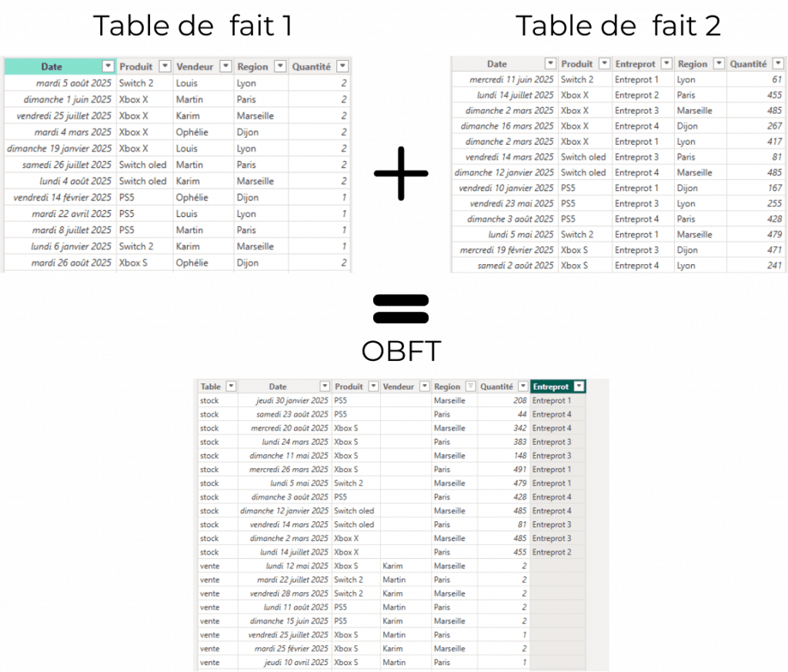
Task: Open Entreprot dropdown arrow in Table de fait 2
Action: tap(666, 65)
